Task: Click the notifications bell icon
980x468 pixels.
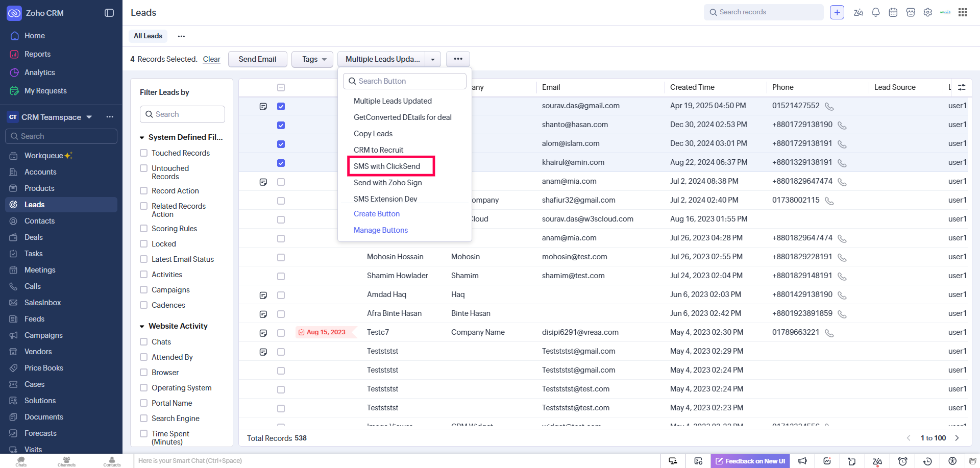Action: pos(875,12)
